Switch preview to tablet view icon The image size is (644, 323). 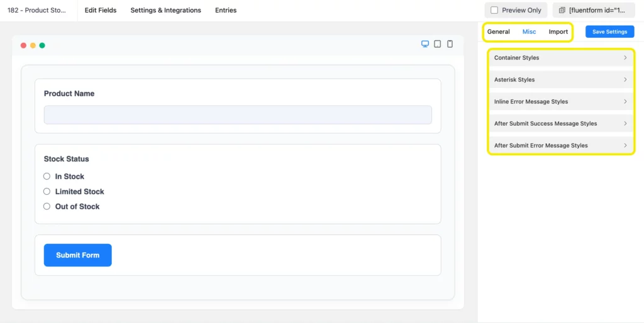click(x=437, y=44)
